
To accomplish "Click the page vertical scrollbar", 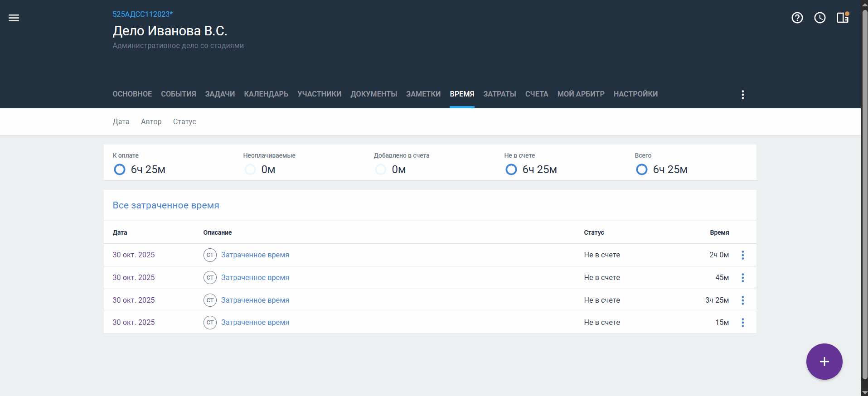I will (x=864, y=195).
